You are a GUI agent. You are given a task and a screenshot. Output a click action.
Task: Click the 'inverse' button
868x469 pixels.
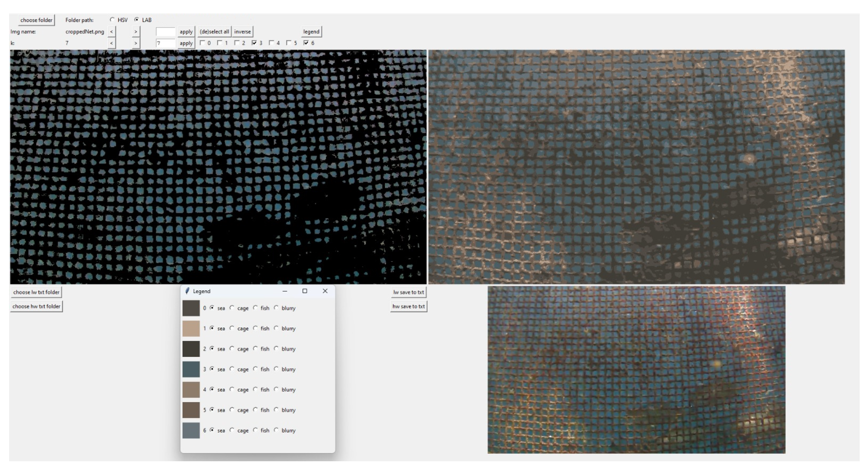point(242,32)
